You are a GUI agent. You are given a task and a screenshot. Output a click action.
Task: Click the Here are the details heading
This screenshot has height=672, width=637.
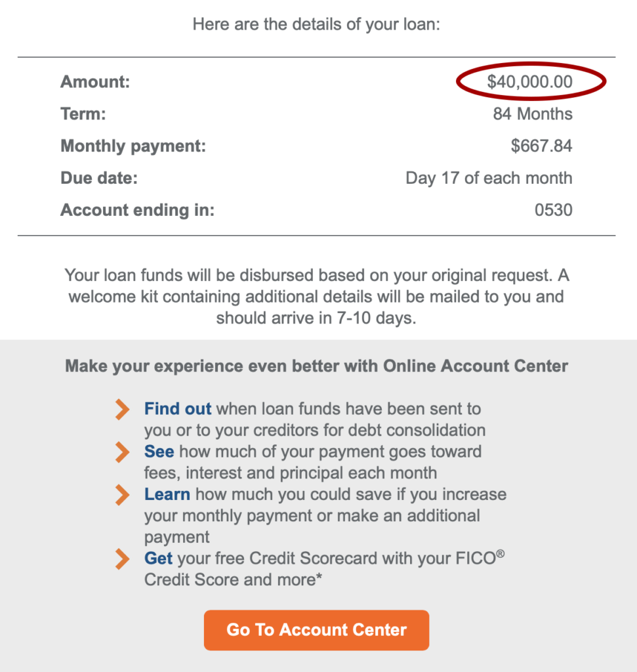click(x=316, y=24)
